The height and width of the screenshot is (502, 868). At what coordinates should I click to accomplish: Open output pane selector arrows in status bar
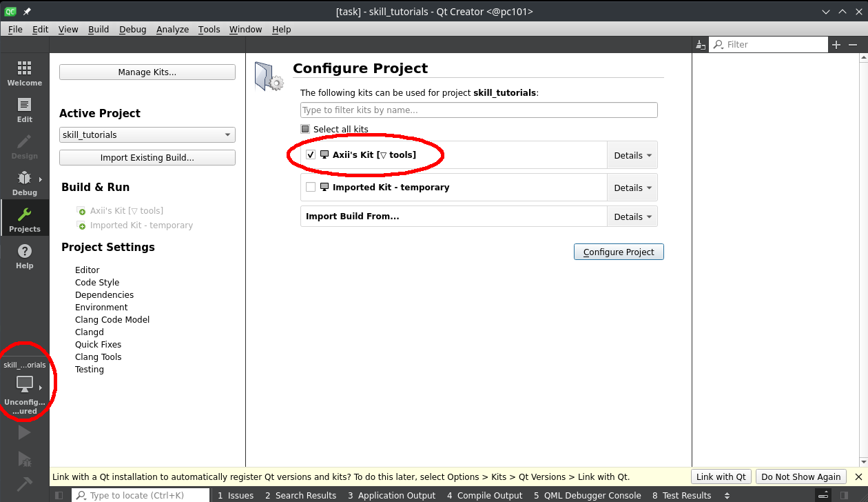pos(727,495)
